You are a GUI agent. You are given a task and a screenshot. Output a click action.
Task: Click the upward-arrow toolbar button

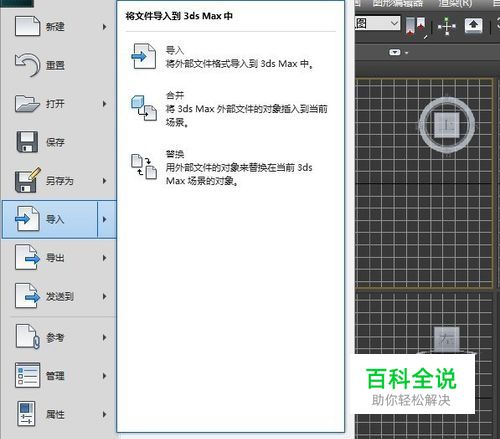click(x=474, y=26)
